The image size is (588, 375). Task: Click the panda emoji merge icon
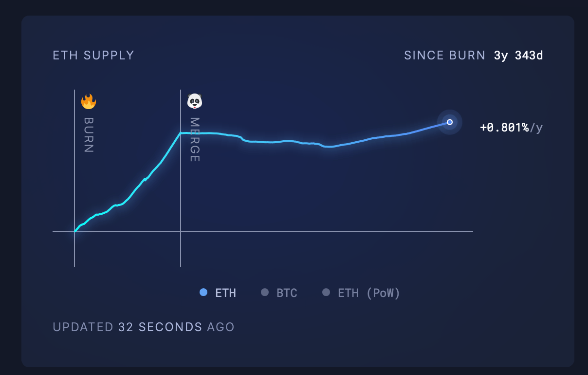[195, 101]
